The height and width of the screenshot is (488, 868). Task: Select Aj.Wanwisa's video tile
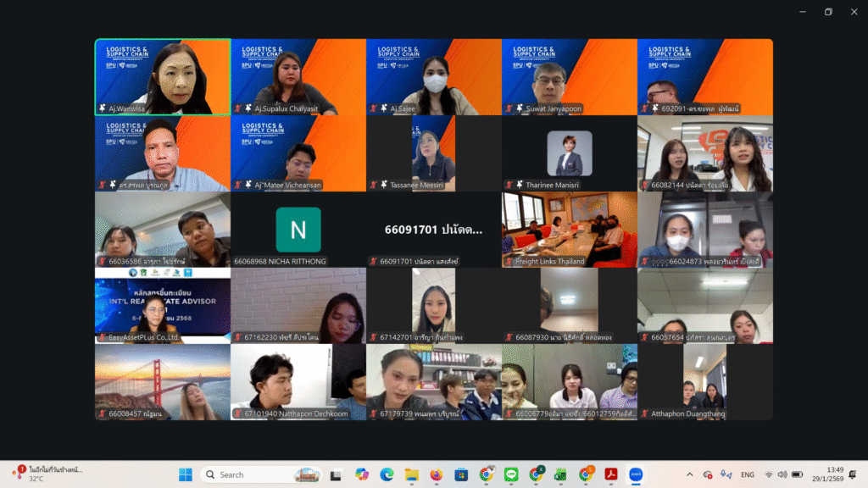pos(163,76)
